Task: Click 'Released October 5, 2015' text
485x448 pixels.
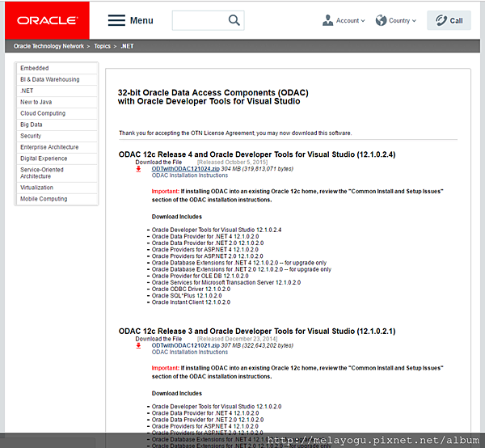Action: tap(232, 162)
